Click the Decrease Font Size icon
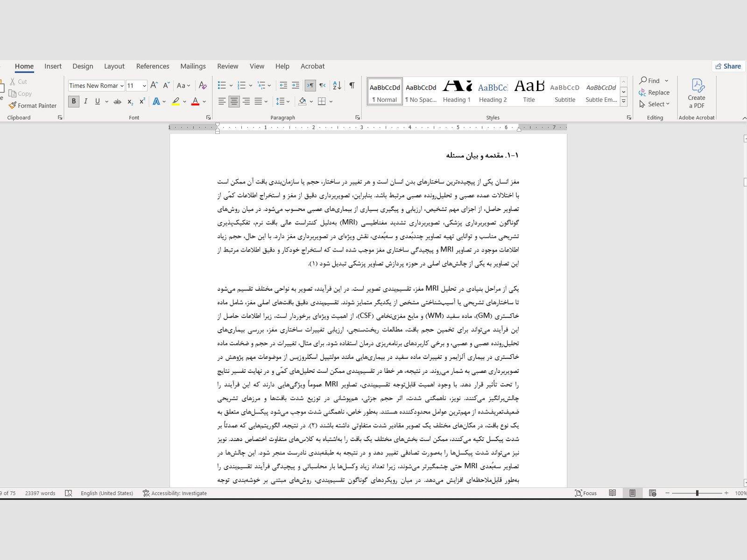 point(166,85)
